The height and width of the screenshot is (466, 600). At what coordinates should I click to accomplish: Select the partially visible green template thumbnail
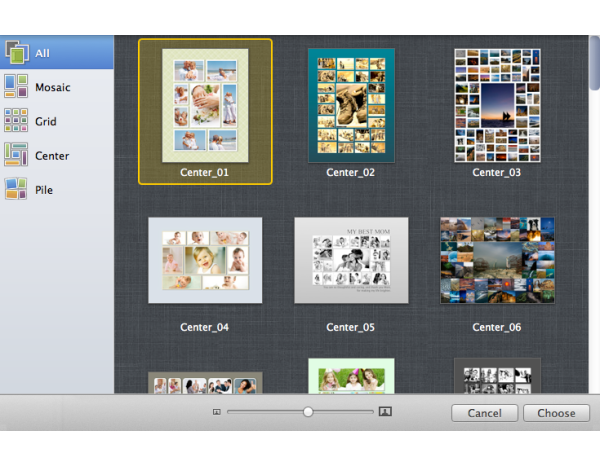tap(351, 376)
